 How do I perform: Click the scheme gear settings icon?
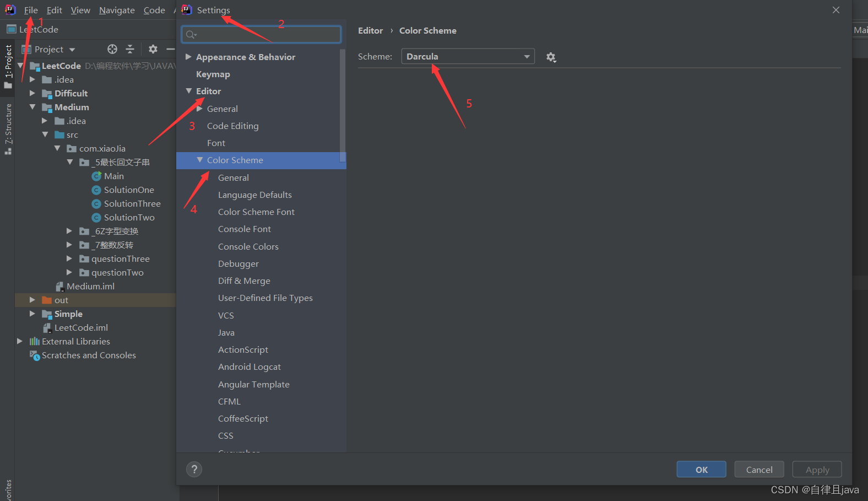click(x=551, y=57)
